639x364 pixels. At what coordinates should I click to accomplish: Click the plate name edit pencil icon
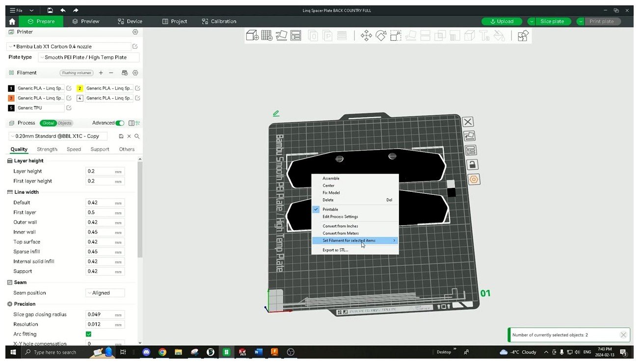pos(276,113)
